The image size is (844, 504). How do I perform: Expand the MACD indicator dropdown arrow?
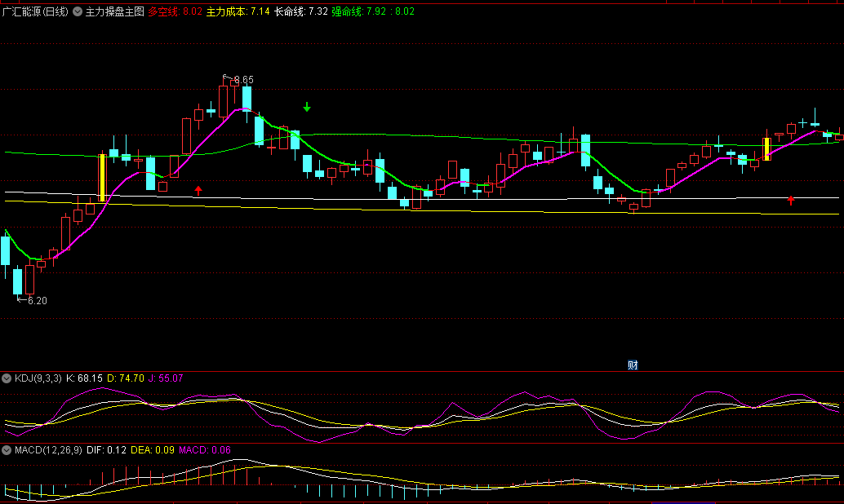pos(7,450)
